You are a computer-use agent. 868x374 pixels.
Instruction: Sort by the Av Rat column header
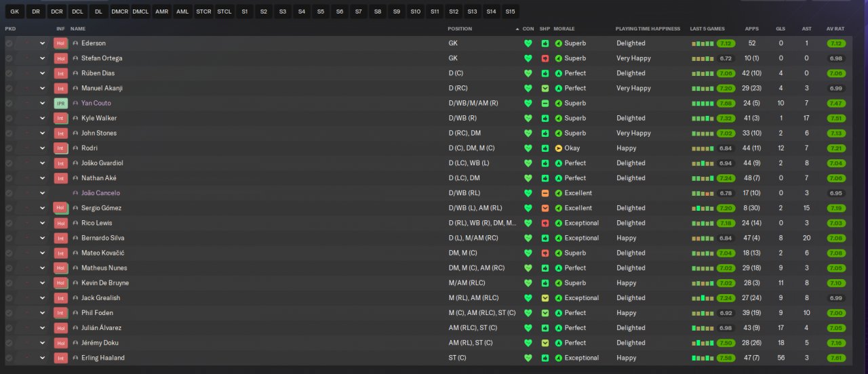click(835, 28)
